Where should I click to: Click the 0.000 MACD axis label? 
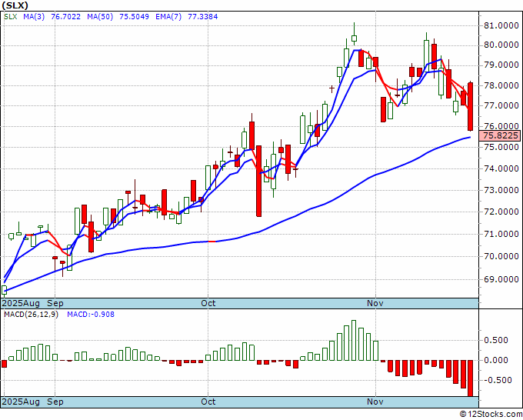point(498,360)
